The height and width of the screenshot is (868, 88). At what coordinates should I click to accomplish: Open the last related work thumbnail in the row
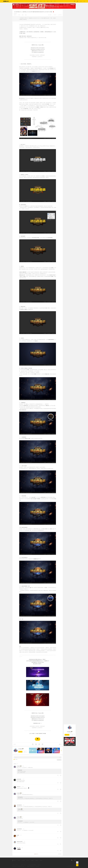(56, 750)
